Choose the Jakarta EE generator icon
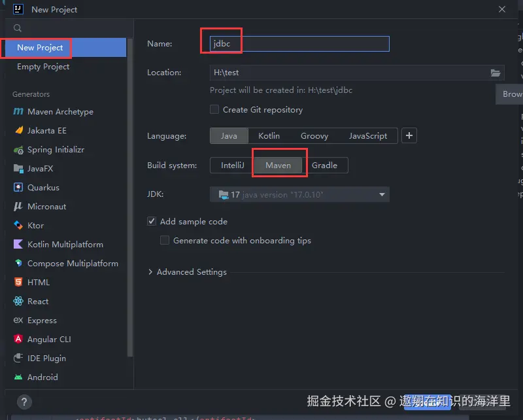 pos(19,130)
